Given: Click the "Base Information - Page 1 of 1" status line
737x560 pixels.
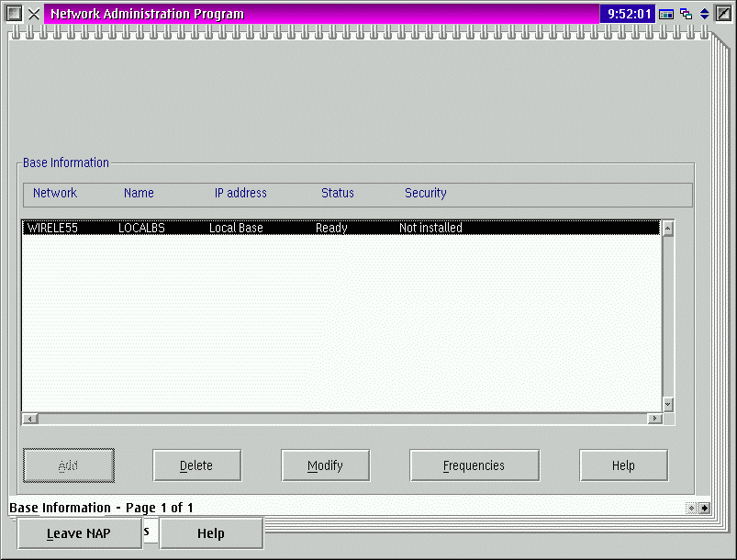Looking at the screenshot, I should pyautogui.click(x=101, y=508).
